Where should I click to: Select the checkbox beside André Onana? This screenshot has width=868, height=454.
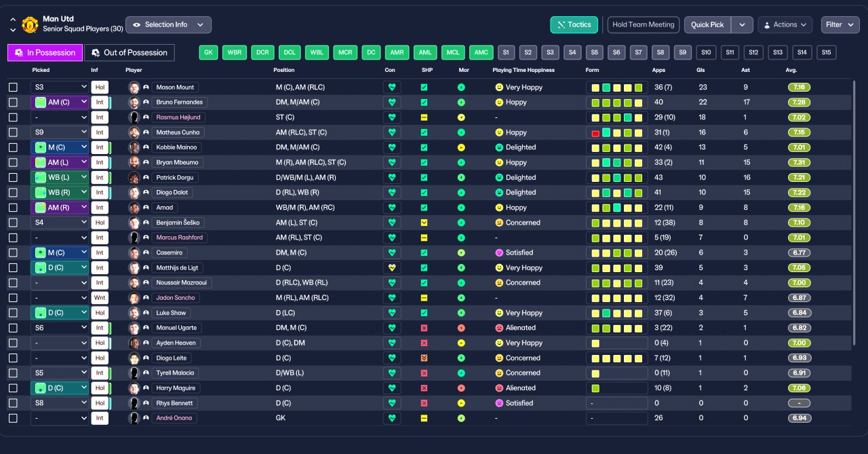(13, 418)
